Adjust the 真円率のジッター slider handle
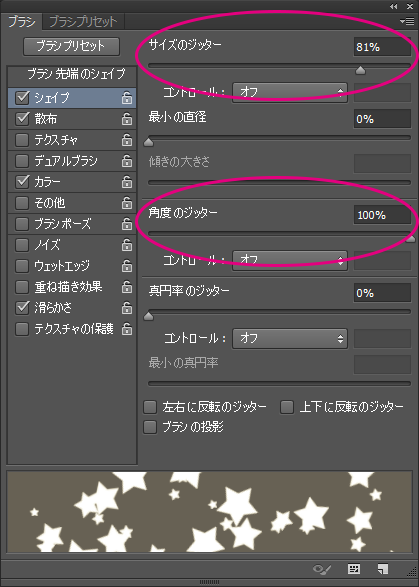 (x=149, y=316)
